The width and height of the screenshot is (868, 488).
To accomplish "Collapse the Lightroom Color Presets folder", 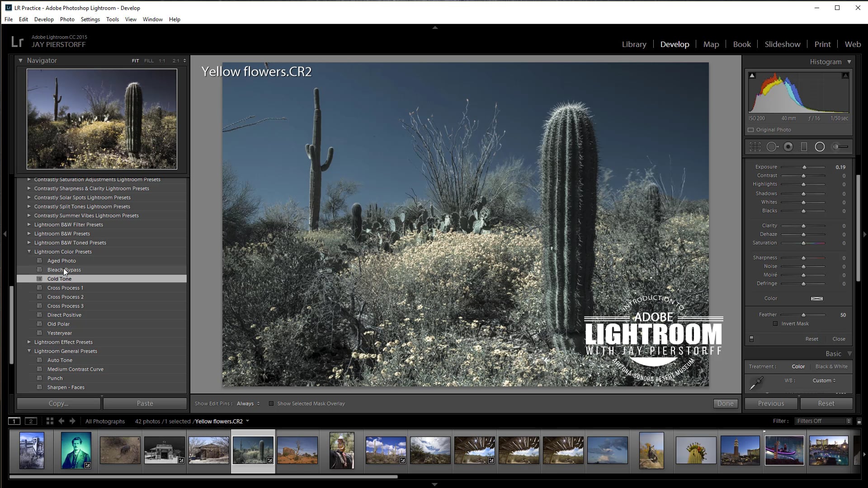I will (x=29, y=252).
